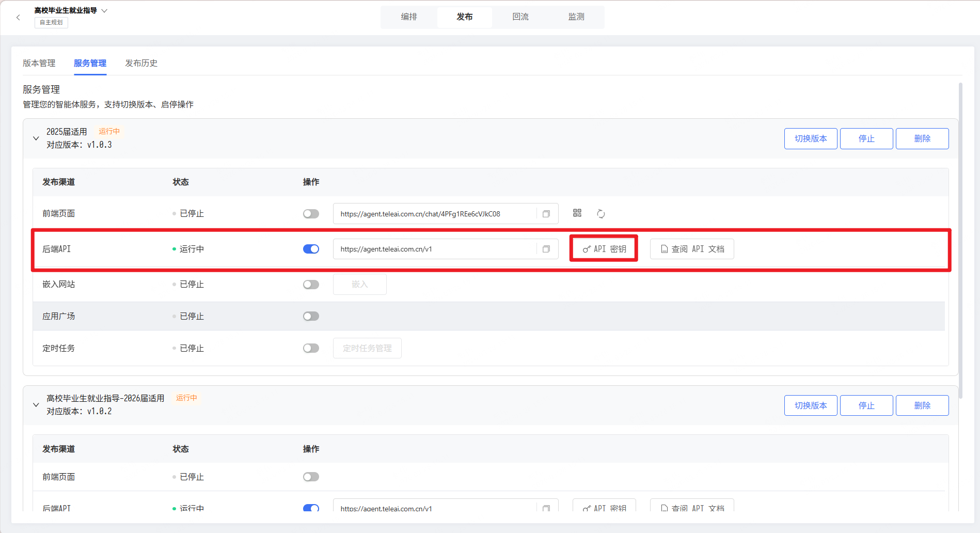Click 停止 for 2026届适用 service
Screen dimensions: 980x533
pos(866,405)
